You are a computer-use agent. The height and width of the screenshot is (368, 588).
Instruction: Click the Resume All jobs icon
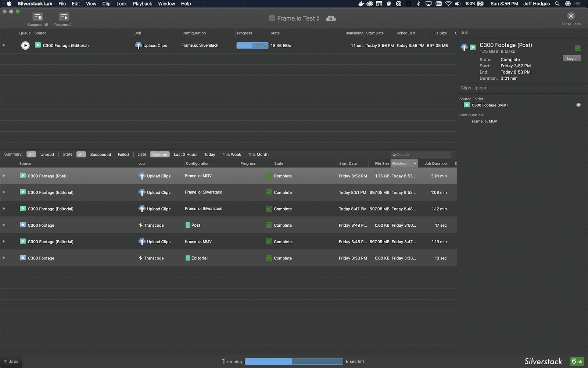click(64, 17)
